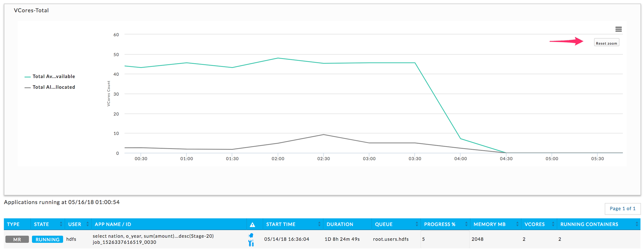
Task: Sort table by the MEMORY MB column arrows
Action: [517, 224]
